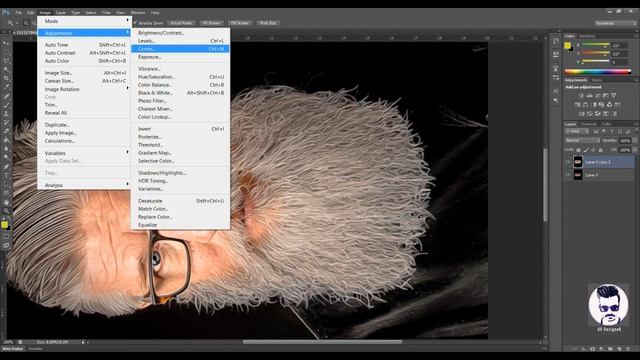Screen dimensions: 640x360
Task: Toggle filter for pixel layers
Action: 596,131
